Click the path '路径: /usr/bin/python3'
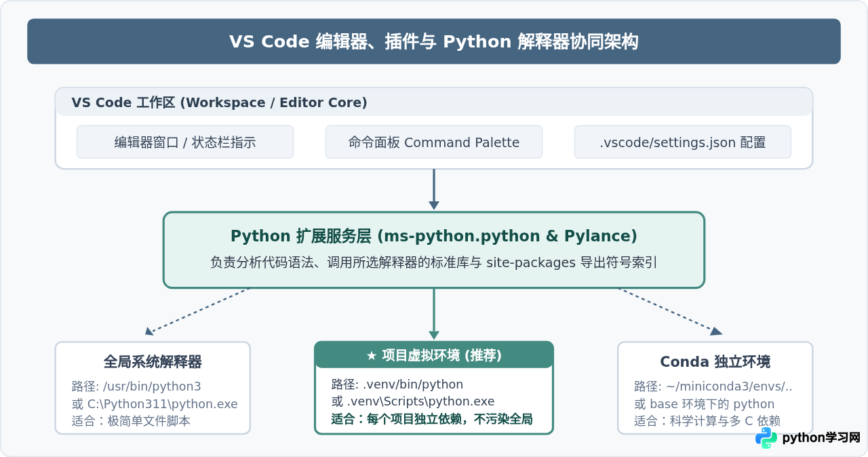Viewport: 868px width, 457px height. pos(136,386)
